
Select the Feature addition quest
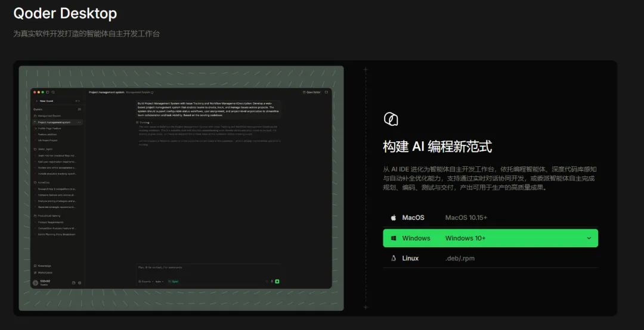[x=47, y=134]
